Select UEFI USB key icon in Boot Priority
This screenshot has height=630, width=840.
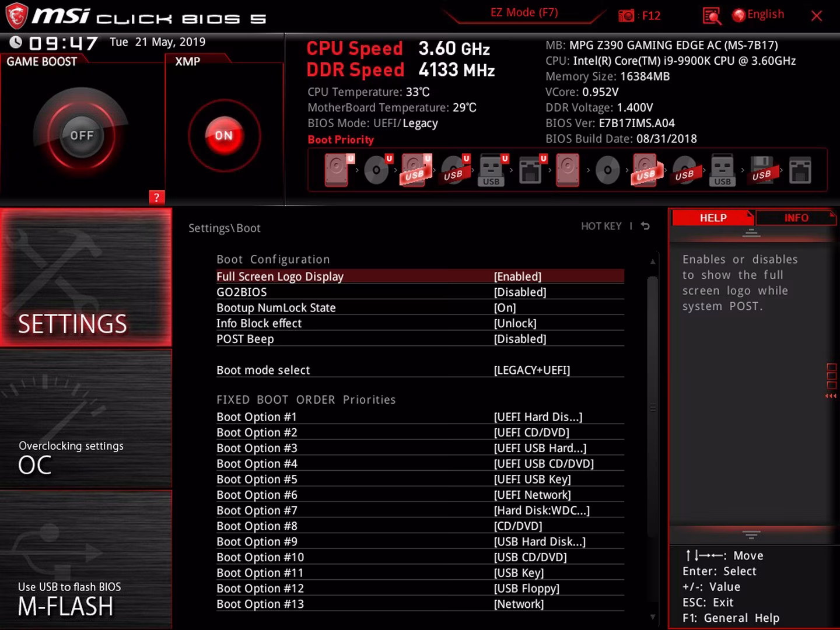(x=492, y=170)
